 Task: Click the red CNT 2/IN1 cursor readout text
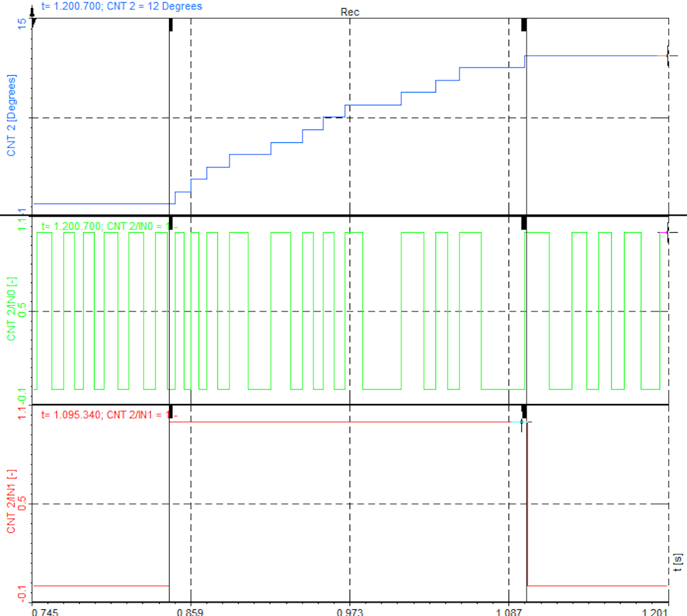[x=109, y=415]
